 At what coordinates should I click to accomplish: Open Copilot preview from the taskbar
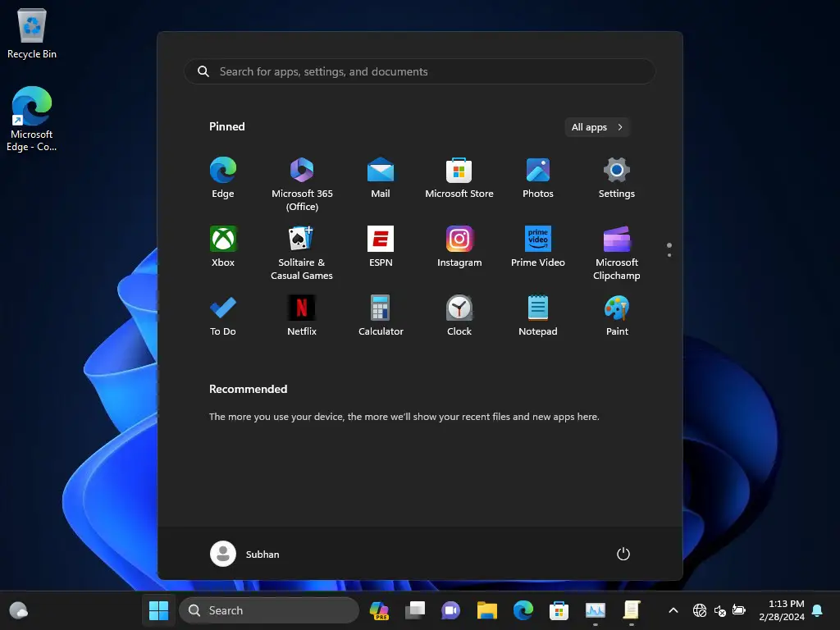(x=379, y=610)
